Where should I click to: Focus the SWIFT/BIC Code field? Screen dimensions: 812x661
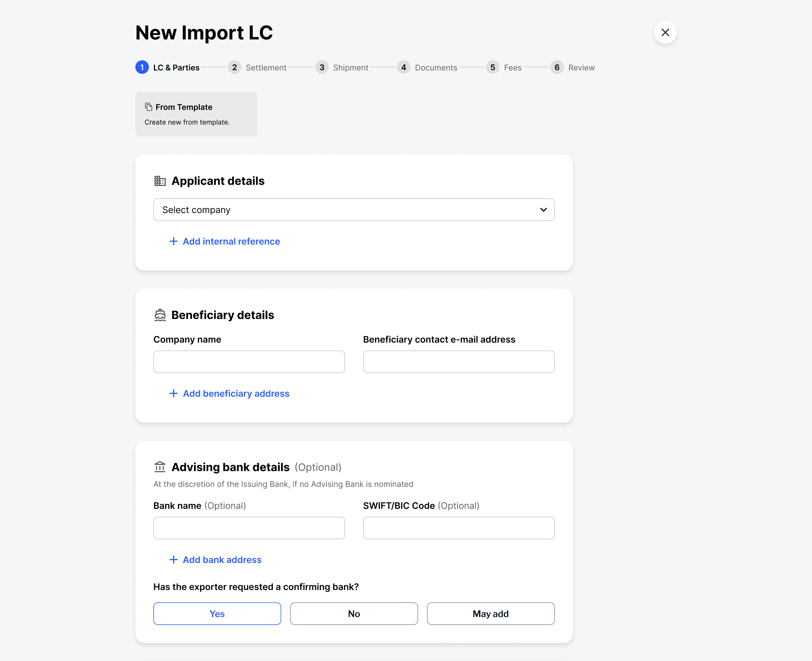click(459, 528)
